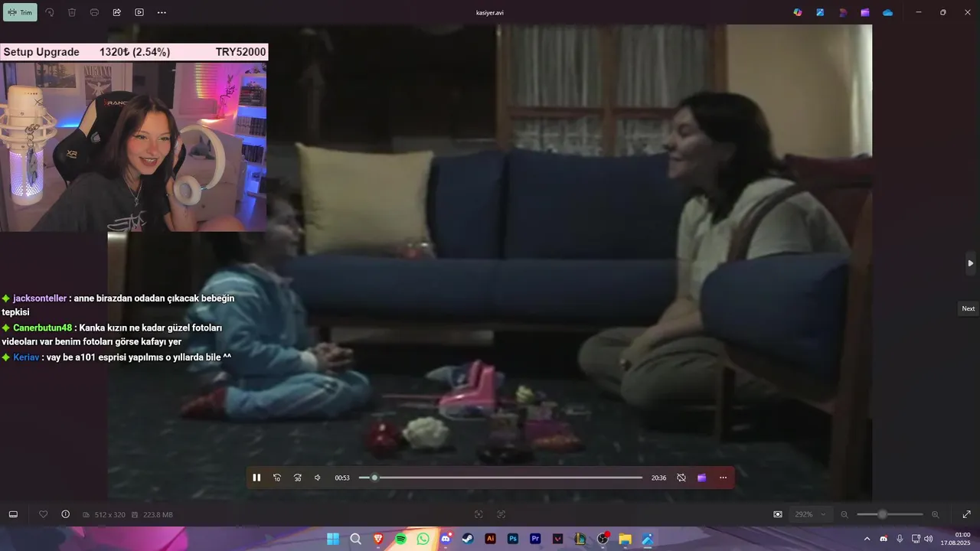
Task: Open the OneDrive cloud icon
Action: pos(887,12)
